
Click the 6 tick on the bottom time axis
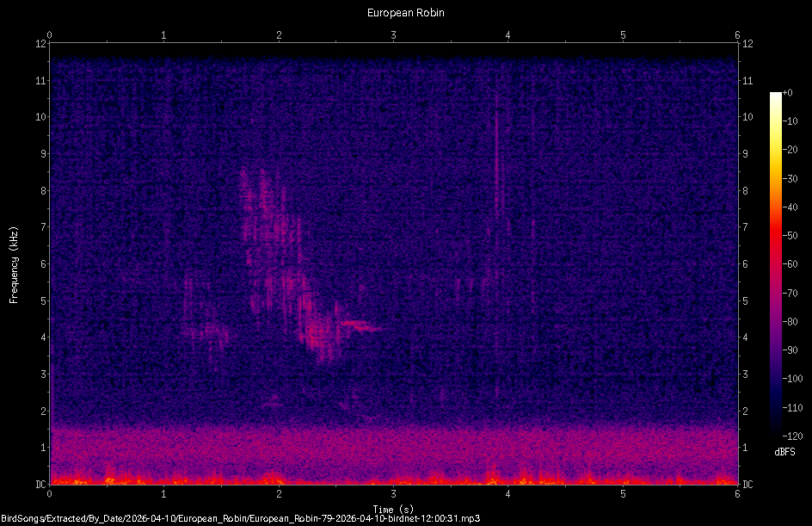click(x=736, y=494)
